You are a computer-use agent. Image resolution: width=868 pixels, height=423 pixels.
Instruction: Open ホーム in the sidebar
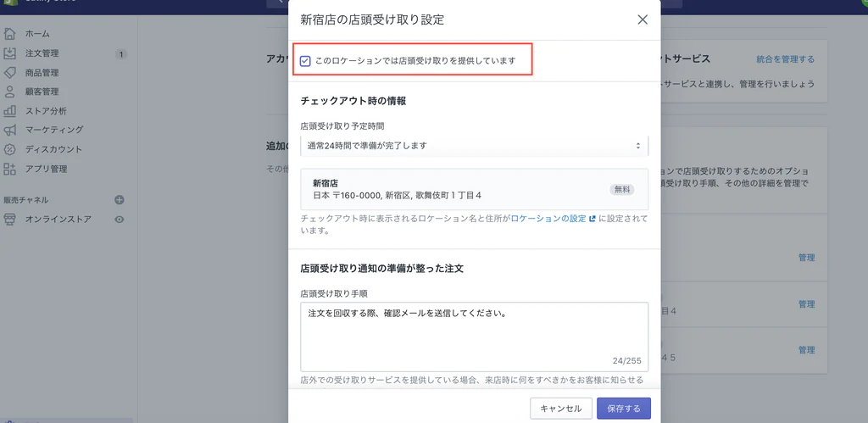click(37, 34)
